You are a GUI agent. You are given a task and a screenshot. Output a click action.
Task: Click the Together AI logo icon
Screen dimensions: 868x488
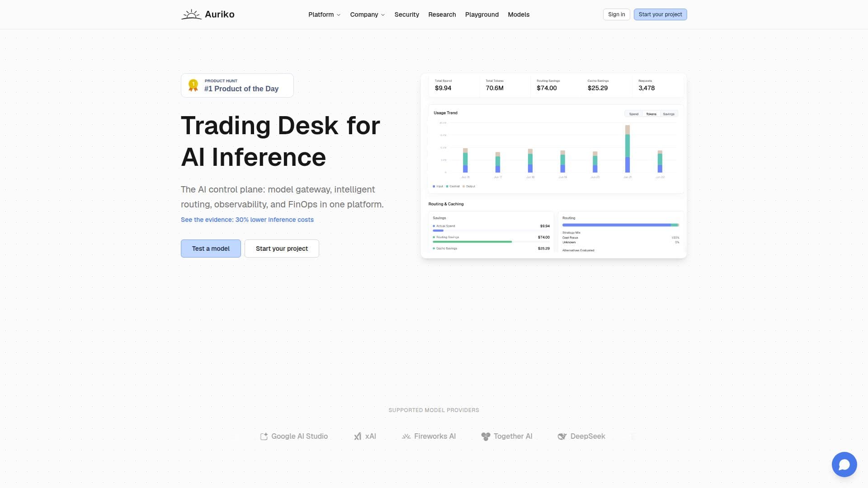486,436
